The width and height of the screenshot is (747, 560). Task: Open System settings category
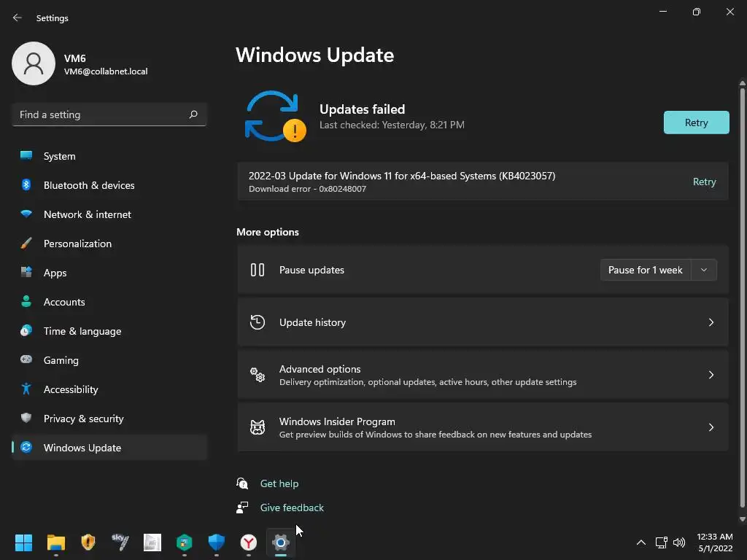coord(109,156)
